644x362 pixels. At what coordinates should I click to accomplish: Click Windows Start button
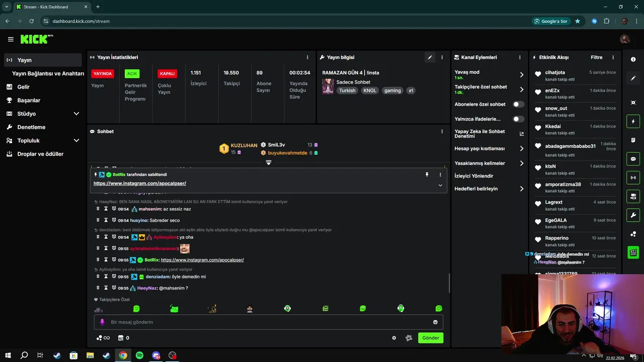[x=8, y=355]
